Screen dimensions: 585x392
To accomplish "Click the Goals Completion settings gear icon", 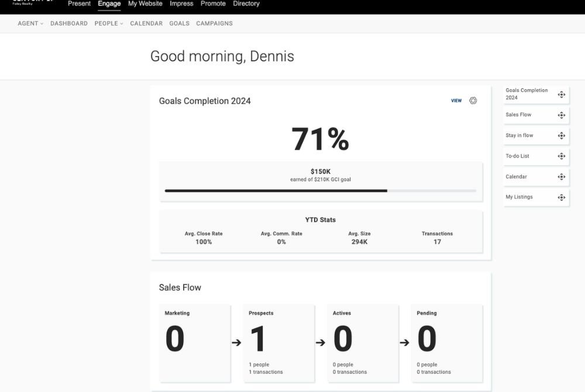I will (x=473, y=101).
